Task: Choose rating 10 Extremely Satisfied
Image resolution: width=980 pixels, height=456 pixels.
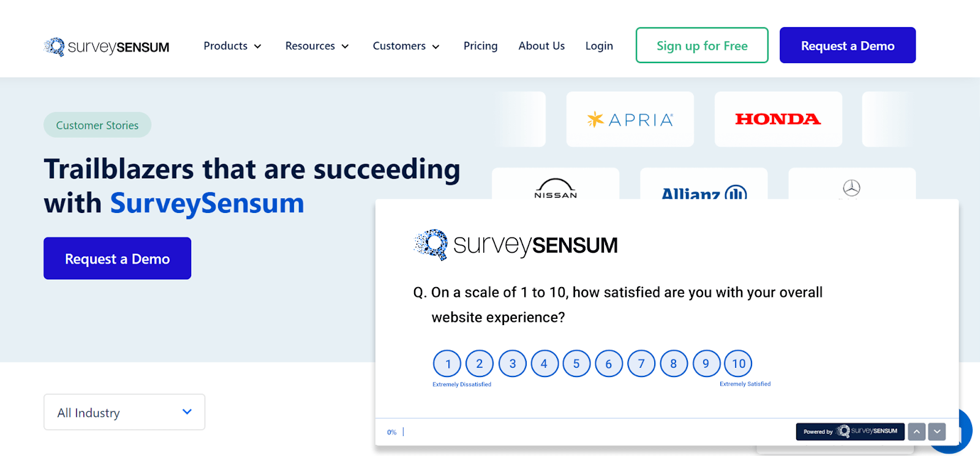Action: (x=738, y=363)
